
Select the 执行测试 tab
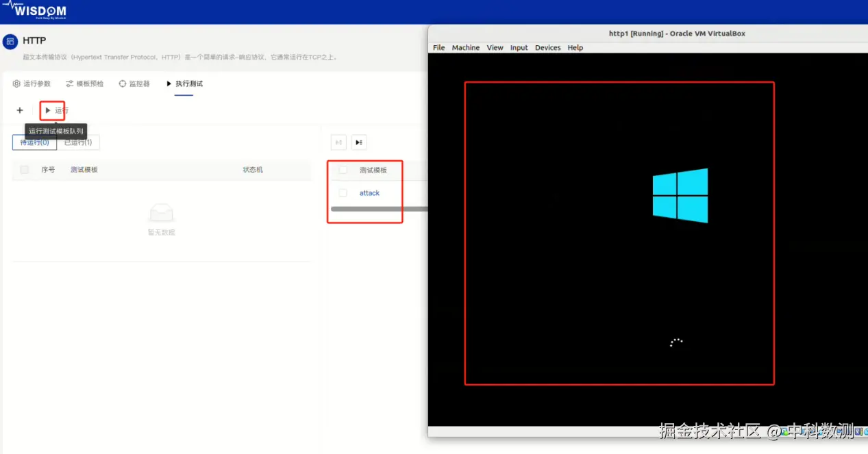(184, 84)
